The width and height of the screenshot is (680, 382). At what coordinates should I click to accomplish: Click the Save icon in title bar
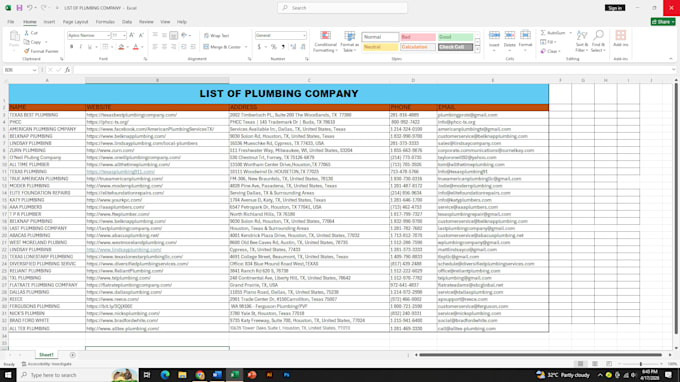pyautogui.click(x=19, y=8)
